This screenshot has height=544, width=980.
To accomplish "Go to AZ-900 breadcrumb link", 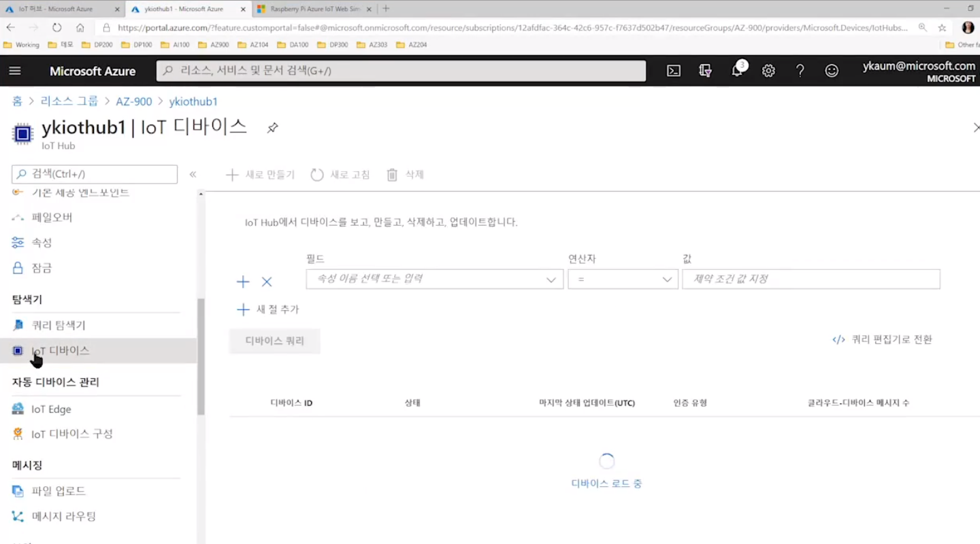I will [x=134, y=101].
